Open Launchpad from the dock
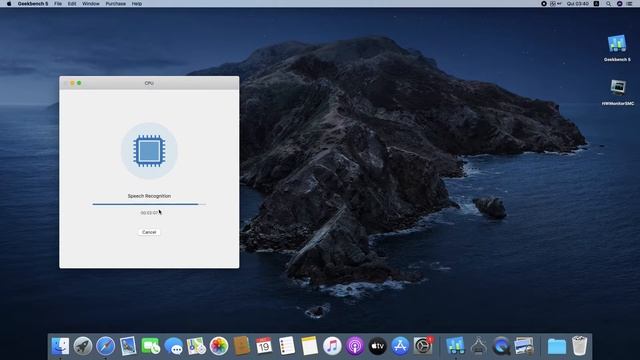Viewport: 640px width, 360px height. point(83,346)
